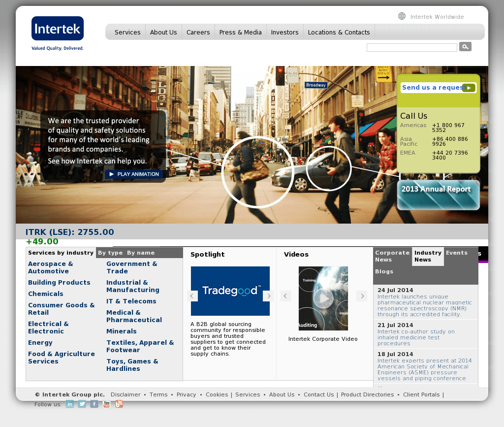Open 21 Jul 2014 inhaled medicine article
504x427 pixels.
point(416,337)
